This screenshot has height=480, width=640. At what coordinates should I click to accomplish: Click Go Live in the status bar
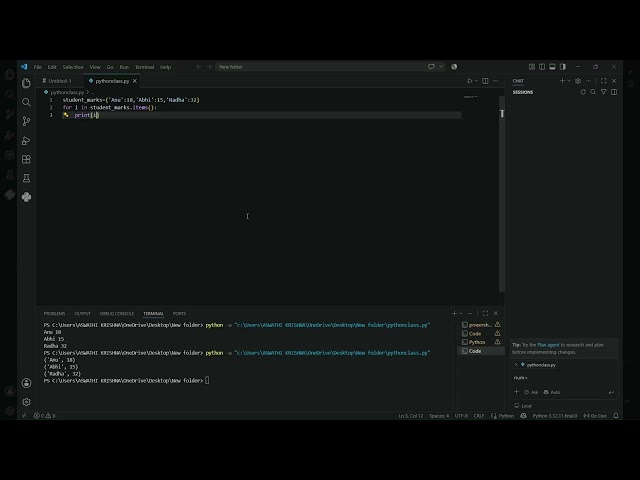point(595,416)
